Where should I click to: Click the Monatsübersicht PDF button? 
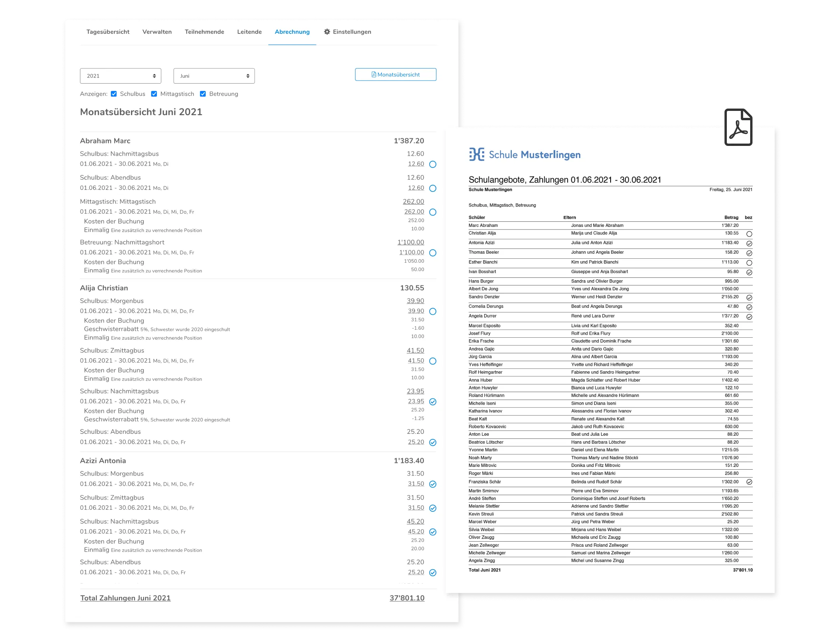coord(395,75)
